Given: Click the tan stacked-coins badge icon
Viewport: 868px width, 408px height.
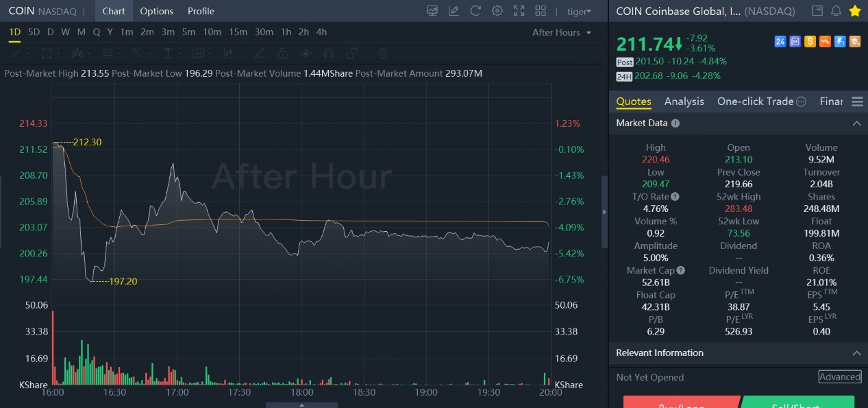Looking at the screenshot, I should pos(855,42).
